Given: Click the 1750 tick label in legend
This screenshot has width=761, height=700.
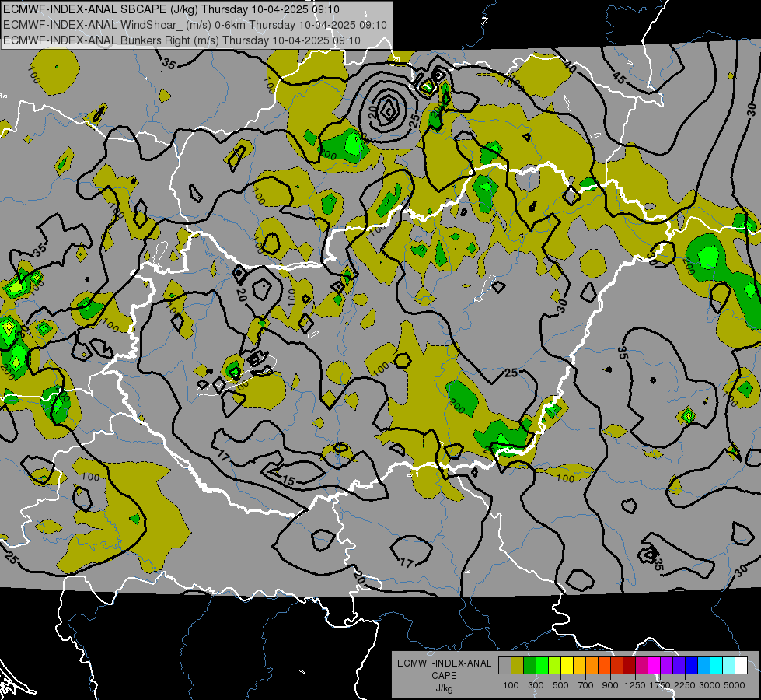Looking at the screenshot, I should tap(660, 685).
